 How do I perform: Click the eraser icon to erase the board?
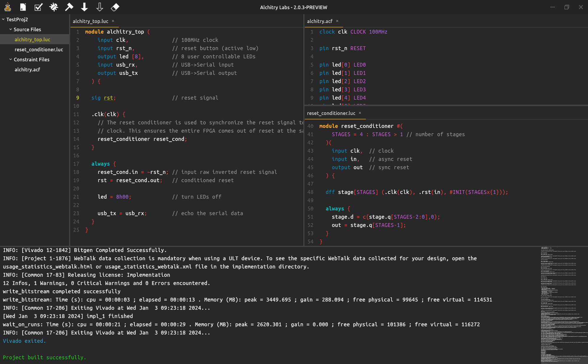[115, 7]
